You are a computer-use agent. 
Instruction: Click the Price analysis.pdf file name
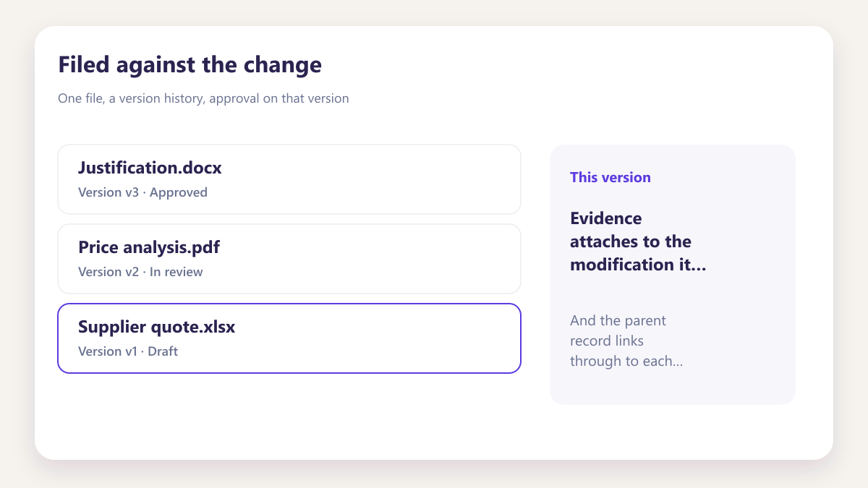(149, 248)
